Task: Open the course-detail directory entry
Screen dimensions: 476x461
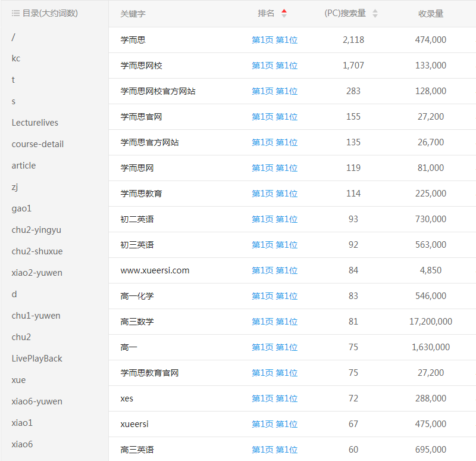Action: pos(37,144)
